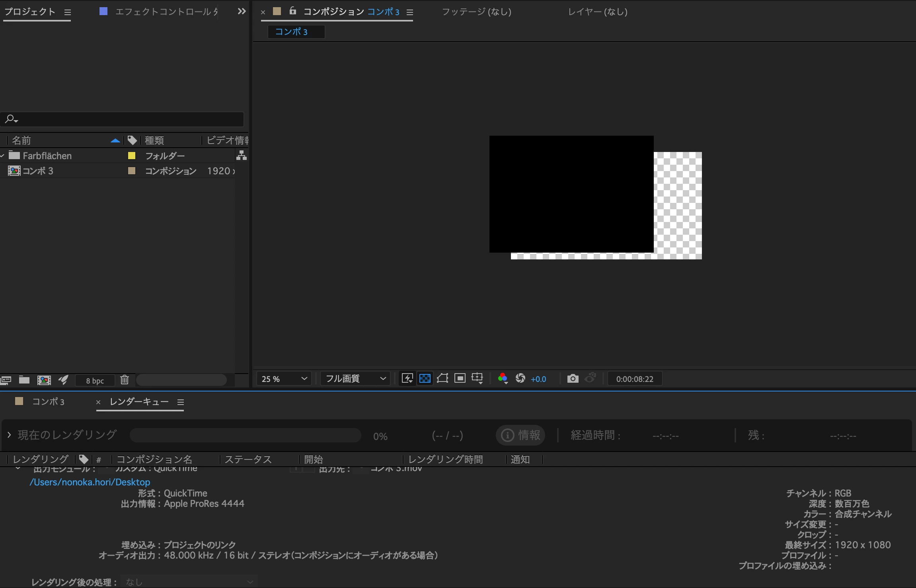Toggle the transparency grid button
This screenshot has height=588, width=916.
(x=425, y=378)
